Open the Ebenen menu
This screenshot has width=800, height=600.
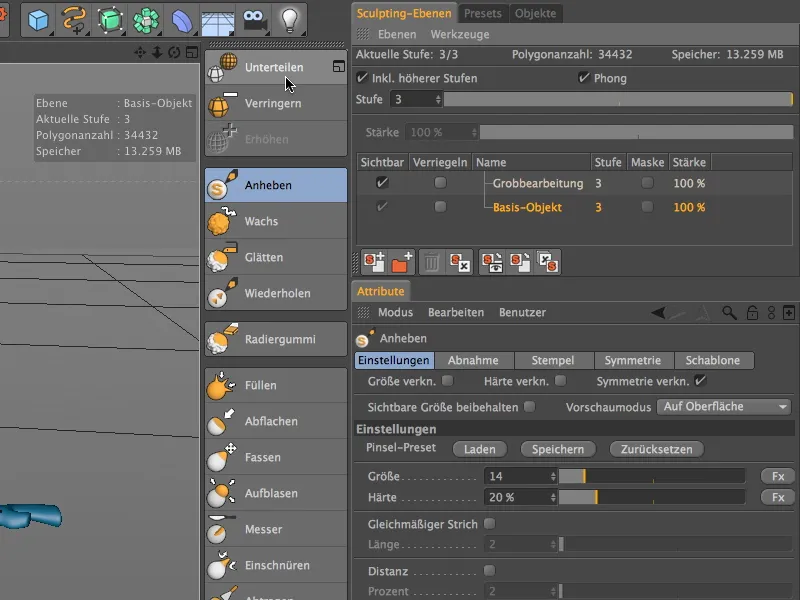(x=397, y=34)
